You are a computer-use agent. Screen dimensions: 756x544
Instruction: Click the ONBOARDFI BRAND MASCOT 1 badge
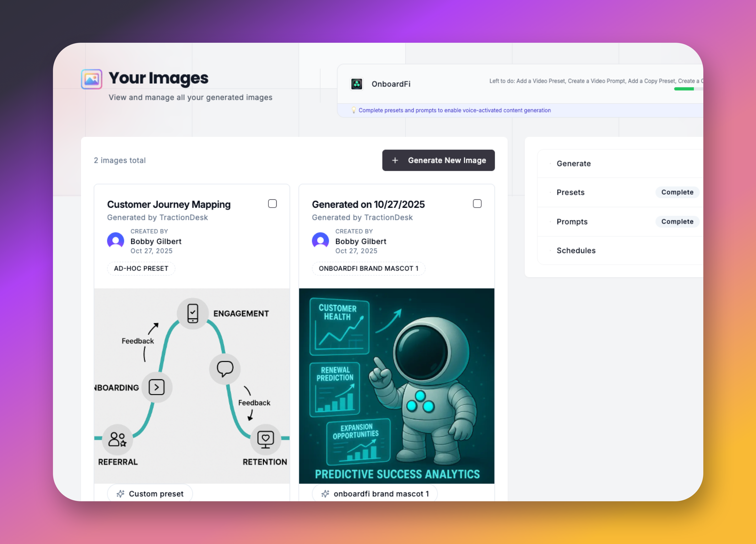click(x=368, y=268)
